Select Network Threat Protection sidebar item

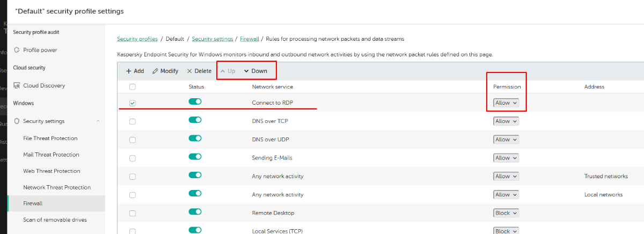pos(57,187)
